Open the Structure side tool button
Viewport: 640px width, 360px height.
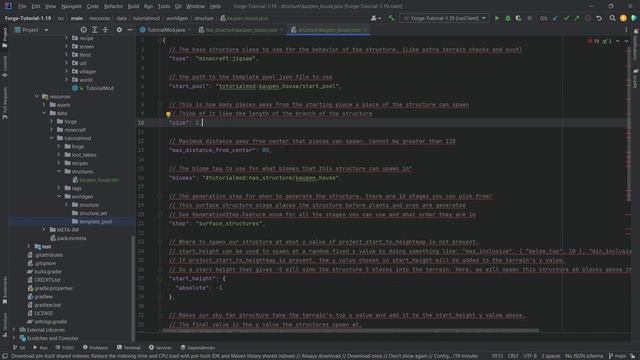coord(4,325)
